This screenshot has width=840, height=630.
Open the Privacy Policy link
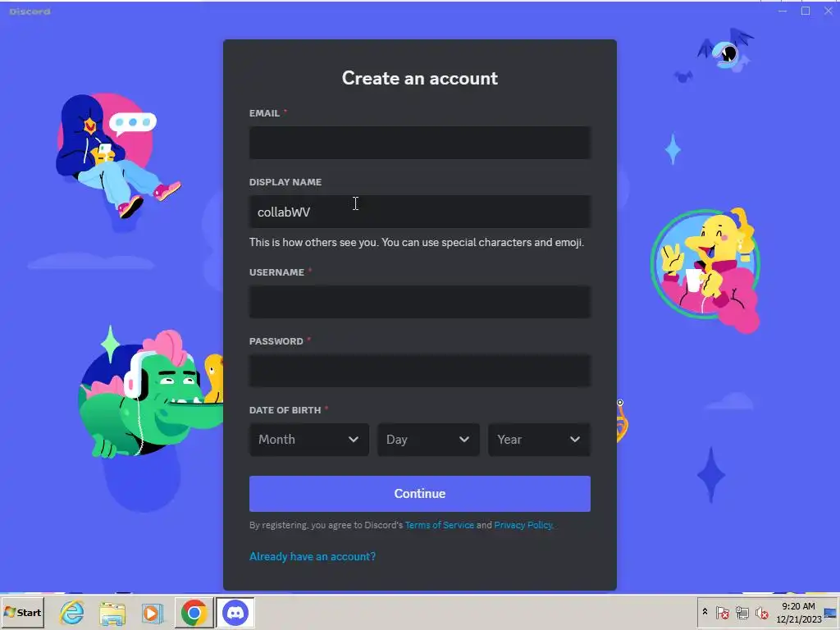(x=523, y=525)
